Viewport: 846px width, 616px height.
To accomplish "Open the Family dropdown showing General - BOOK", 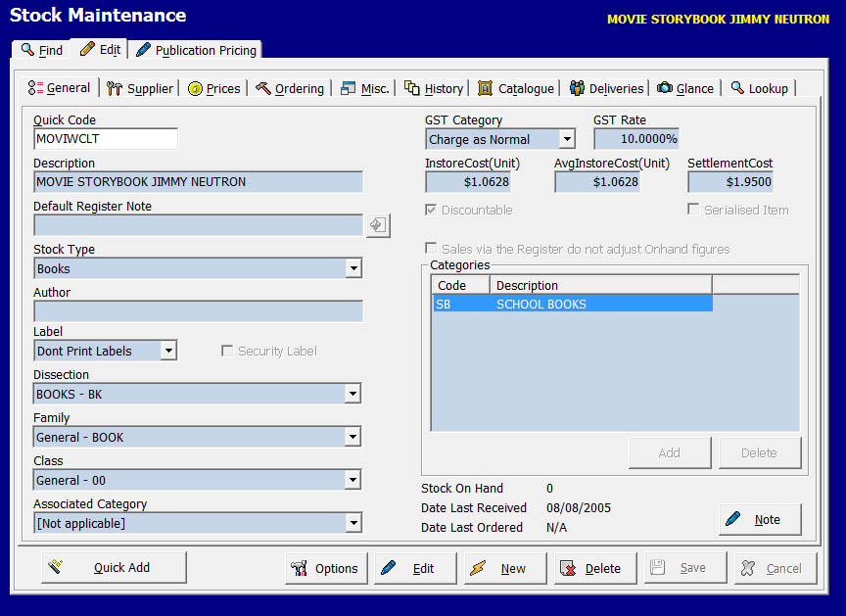I will click(x=352, y=437).
